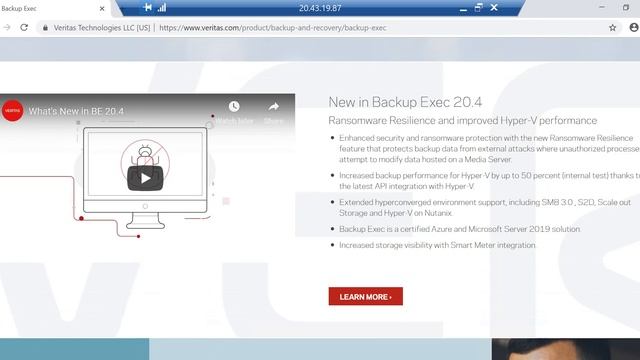The height and width of the screenshot is (360, 640).
Task: Click the red LEARN MORE button
Action: [x=365, y=296]
